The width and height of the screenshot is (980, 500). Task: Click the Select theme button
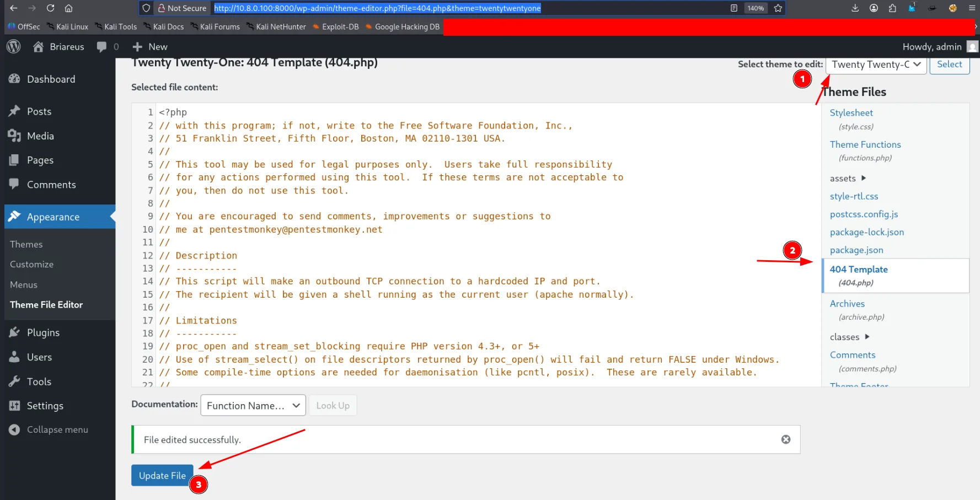pyautogui.click(x=949, y=64)
